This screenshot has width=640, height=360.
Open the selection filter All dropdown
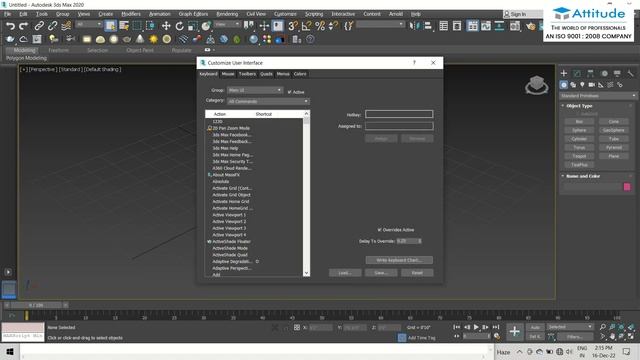[x=89, y=24]
